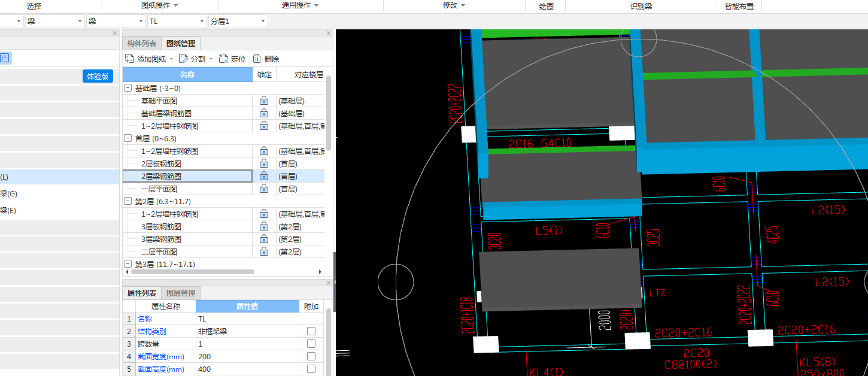The height and width of the screenshot is (376, 868).
Task: Click the 体验版 button
Action: (98, 76)
